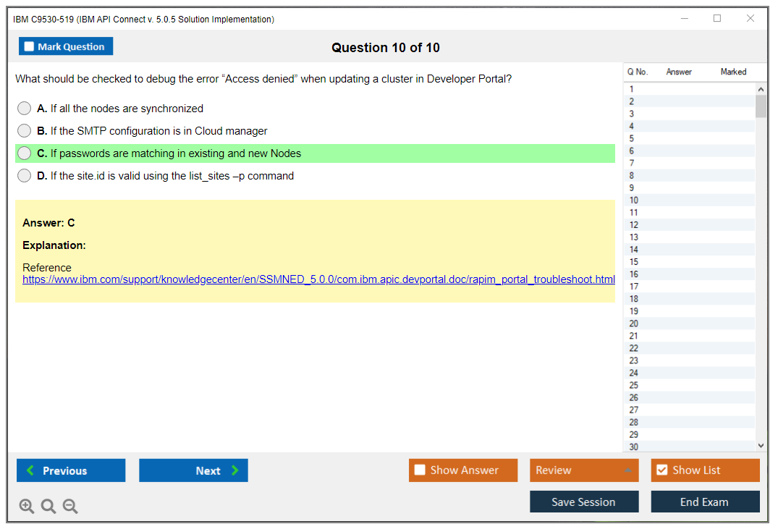Go to the Next question
Image resolution: width=778 pixels, height=532 pixels.
click(193, 470)
